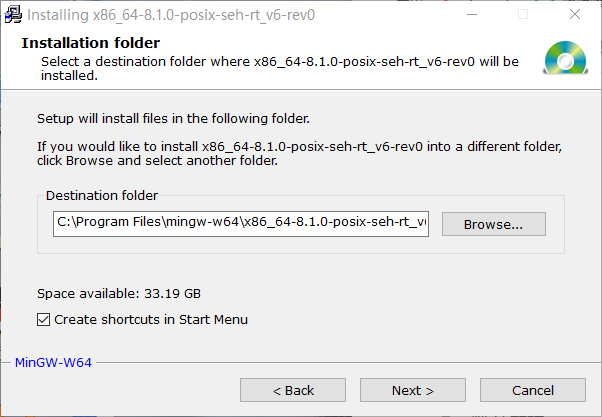The height and width of the screenshot is (417, 602).
Task: Click the CD disc icon in the header
Action: [565, 59]
